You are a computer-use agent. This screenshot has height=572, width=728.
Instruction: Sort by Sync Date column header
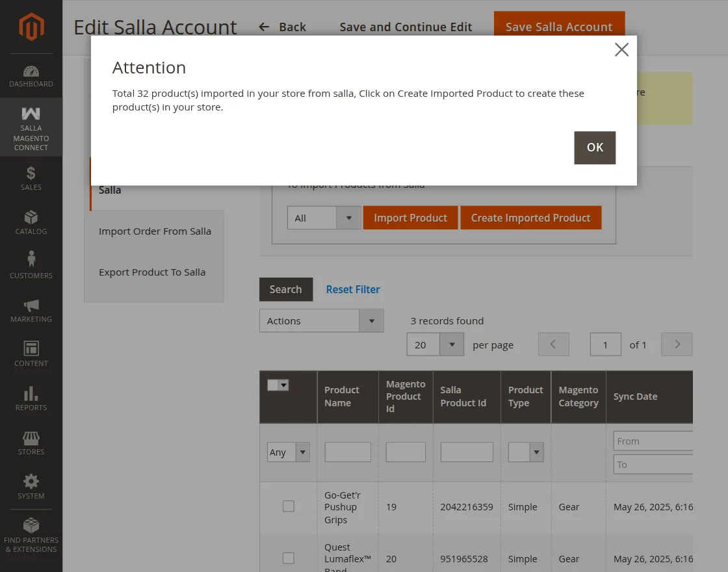pyautogui.click(x=649, y=396)
